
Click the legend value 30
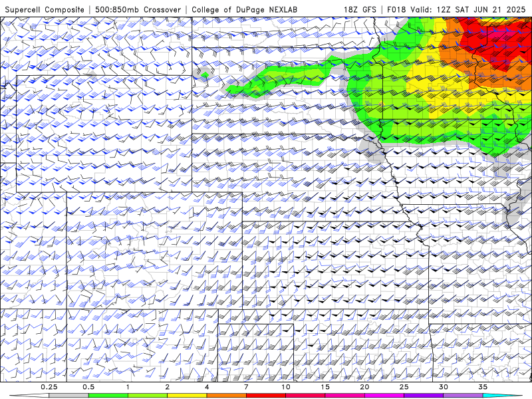(x=443, y=387)
